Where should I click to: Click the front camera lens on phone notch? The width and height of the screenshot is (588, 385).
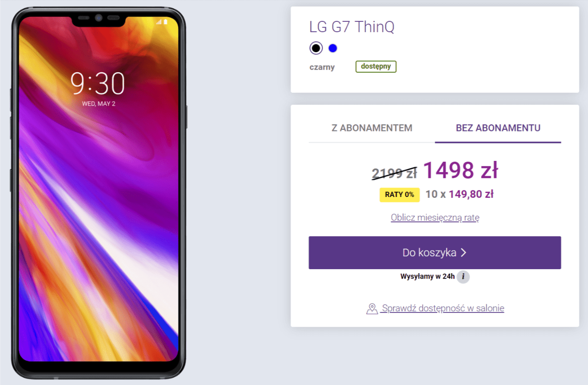coord(98,19)
